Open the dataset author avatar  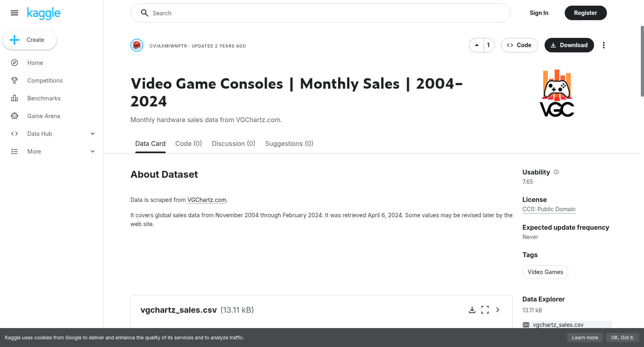click(x=137, y=45)
